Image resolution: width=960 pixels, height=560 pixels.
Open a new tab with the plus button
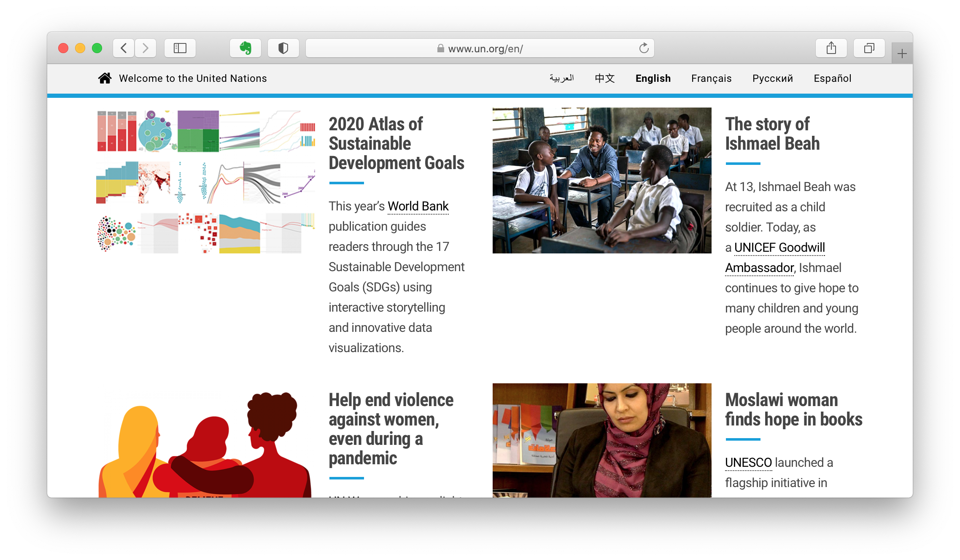click(x=902, y=54)
